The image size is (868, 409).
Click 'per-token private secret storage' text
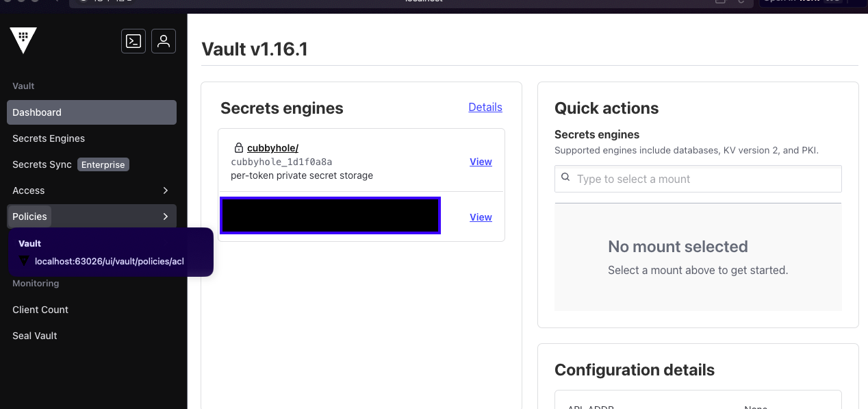(x=302, y=175)
